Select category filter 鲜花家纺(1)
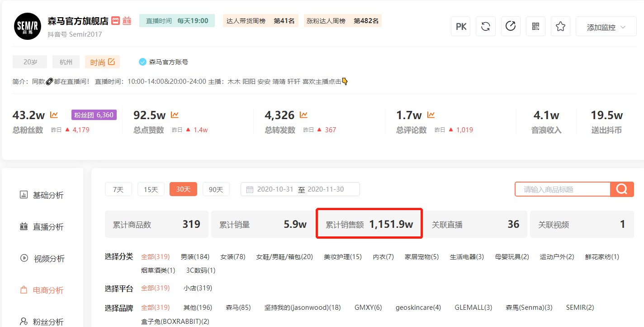The image size is (644, 327). [x=602, y=257]
